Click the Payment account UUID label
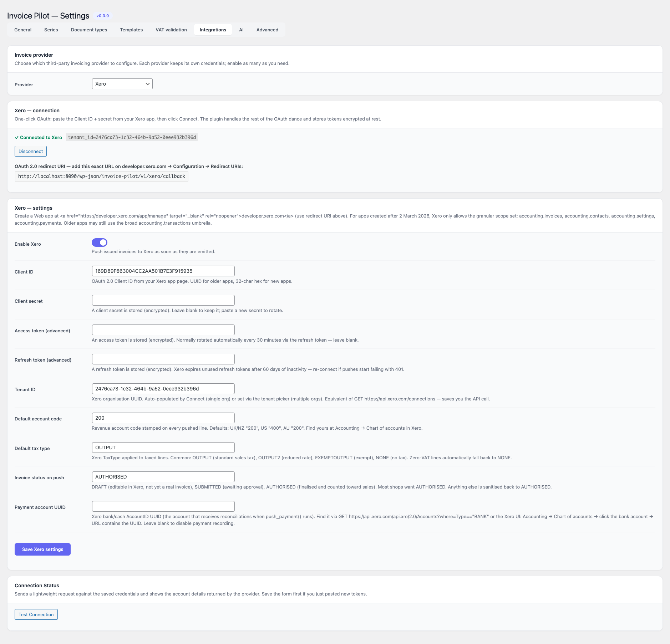The image size is (670, 644). coord(40,507)
